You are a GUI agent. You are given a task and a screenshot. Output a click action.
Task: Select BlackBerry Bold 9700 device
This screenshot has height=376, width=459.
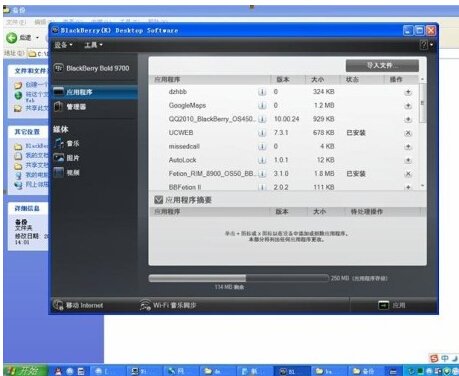tap(92, 68)
